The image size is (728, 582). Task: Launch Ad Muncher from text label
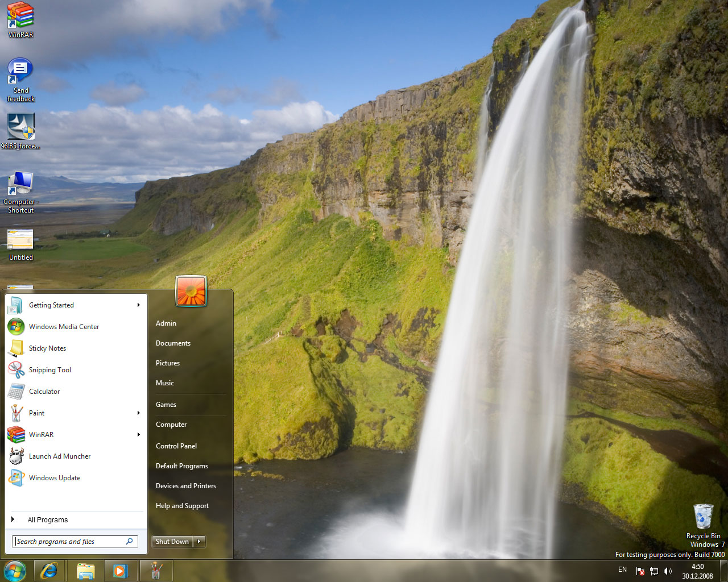point(60,456)
